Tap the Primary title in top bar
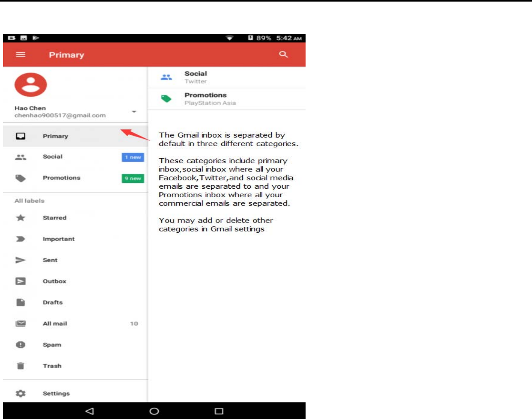 click(x=67, y=55)
